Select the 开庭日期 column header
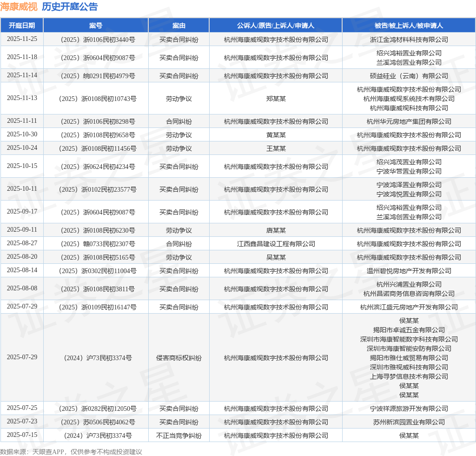476x456 pixels. (22, 25)
